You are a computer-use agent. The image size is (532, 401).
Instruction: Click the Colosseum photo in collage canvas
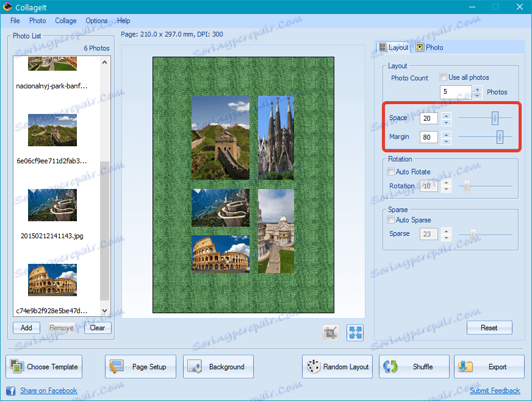(220, 254)
